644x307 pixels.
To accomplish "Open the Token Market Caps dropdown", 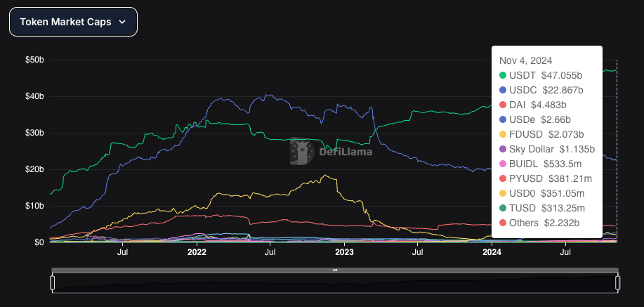I will [72, 22].
